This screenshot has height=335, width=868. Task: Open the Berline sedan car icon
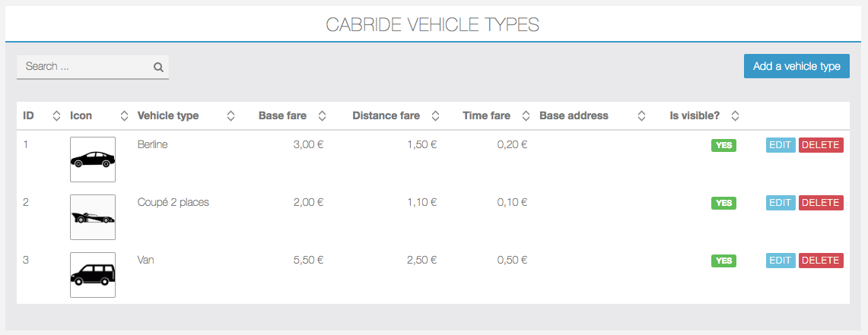click(93, 160)
